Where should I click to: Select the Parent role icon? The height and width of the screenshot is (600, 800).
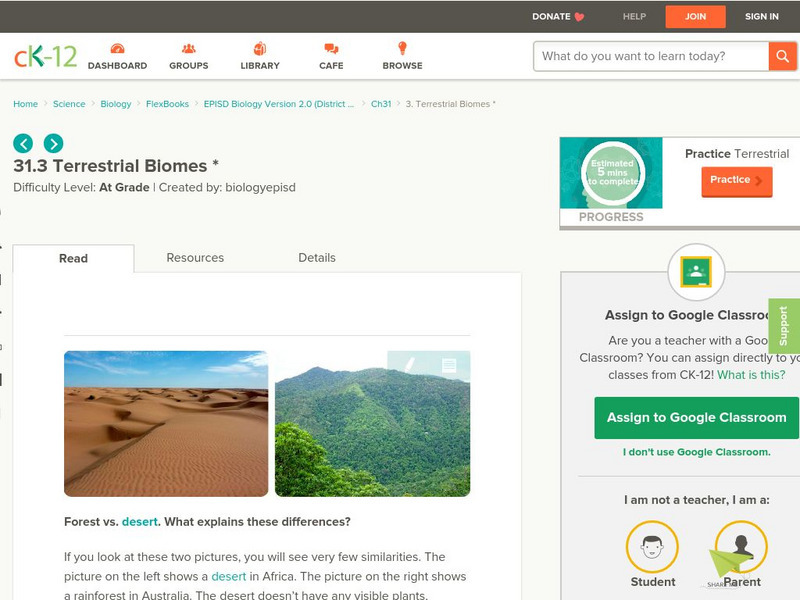[741, 546]
